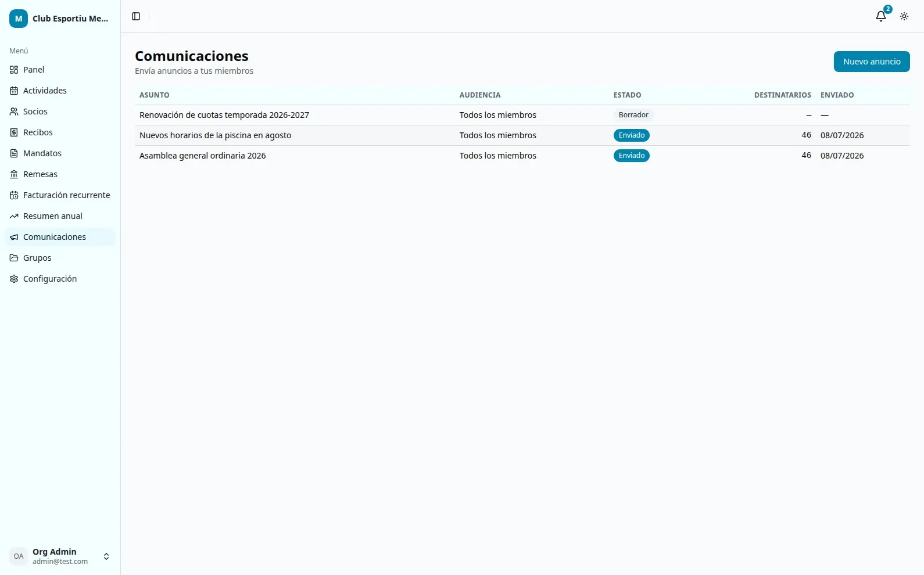Open 'Renovación de cuotas temporada 2026-2027' announcement
Viewport: 924px width, 575px height.
[x=224, y=115]
